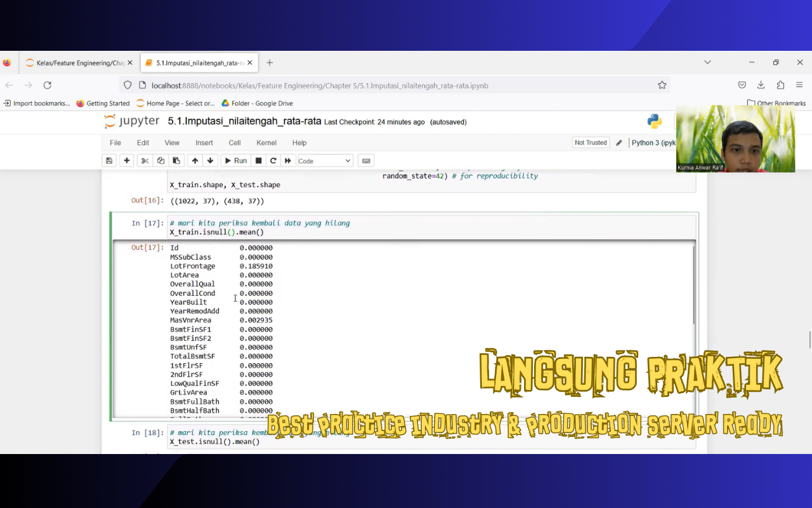Interrupt the kernel with the stop icon
This screenshot has height=508, width=812.
258,161
